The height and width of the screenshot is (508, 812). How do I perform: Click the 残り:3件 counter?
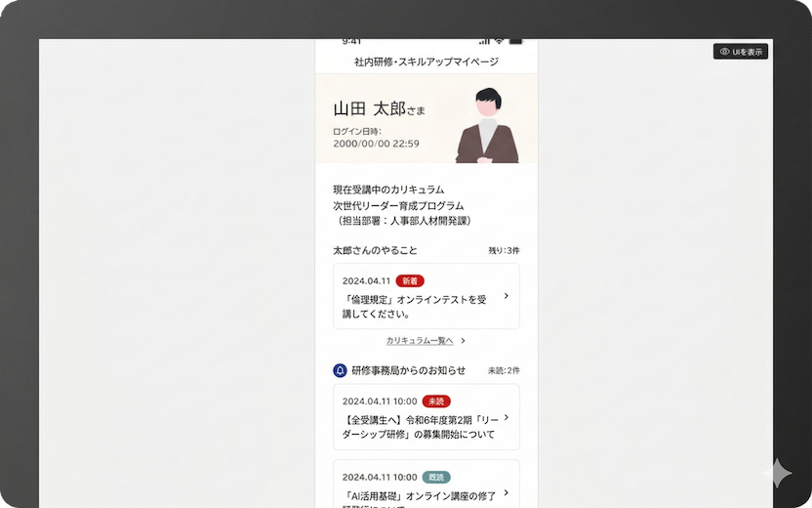click(504, 250)
